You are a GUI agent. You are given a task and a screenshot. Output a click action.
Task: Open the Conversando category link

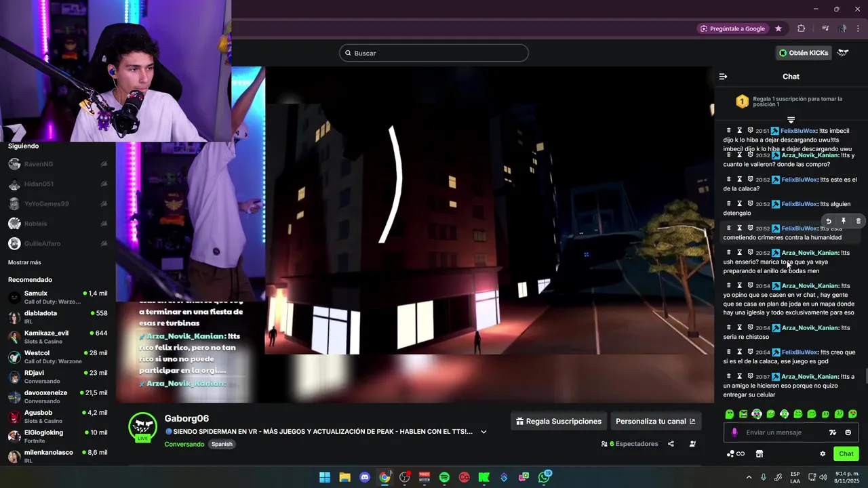pos(184,444)
